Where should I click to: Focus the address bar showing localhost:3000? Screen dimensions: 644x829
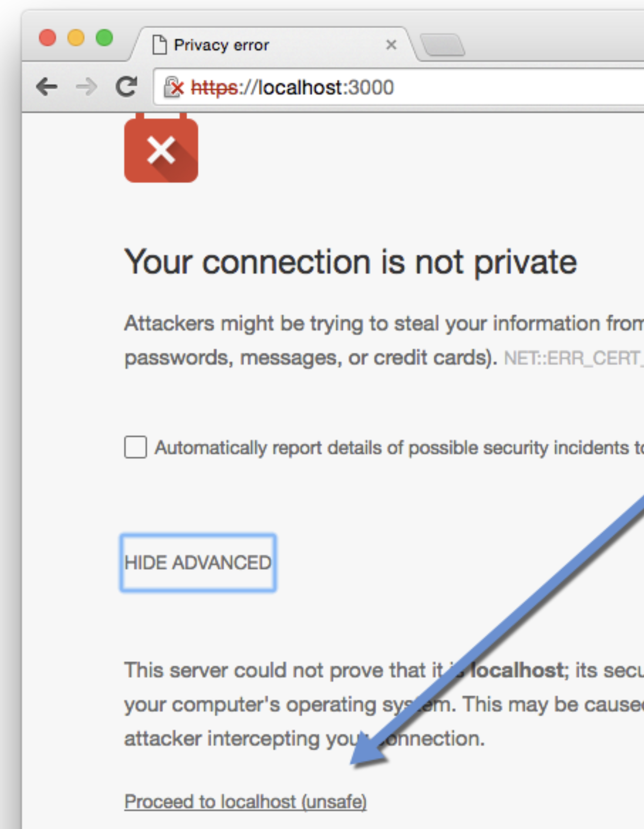pos(447,87)
